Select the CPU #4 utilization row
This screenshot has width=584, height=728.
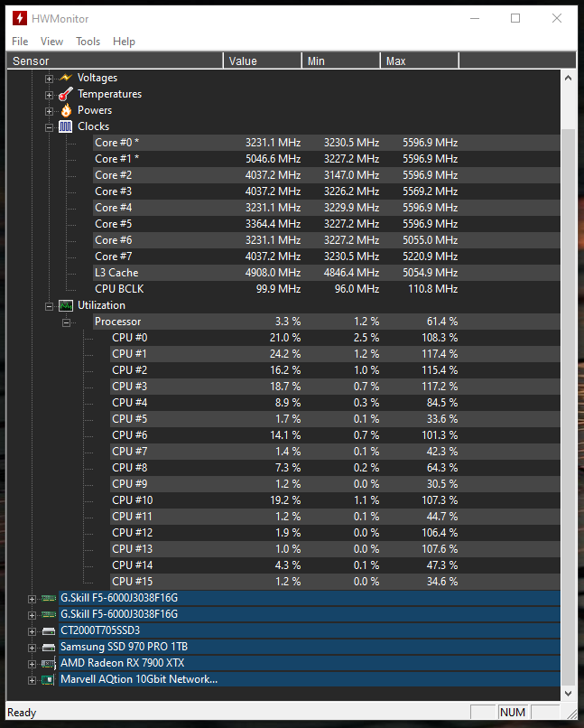tap(336, 403)
